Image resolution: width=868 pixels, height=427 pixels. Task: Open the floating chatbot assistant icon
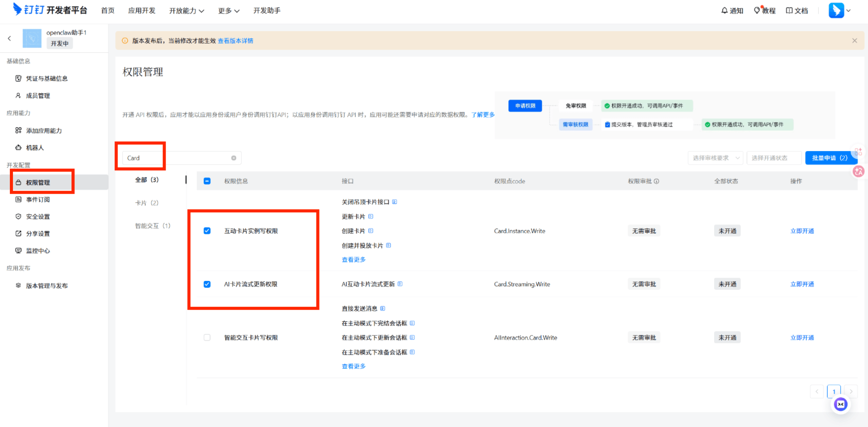point(840,404)
